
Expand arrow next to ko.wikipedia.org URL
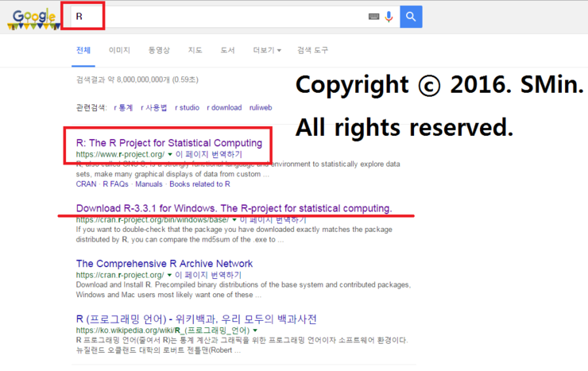pyautogui.click(x=255, y=330)
